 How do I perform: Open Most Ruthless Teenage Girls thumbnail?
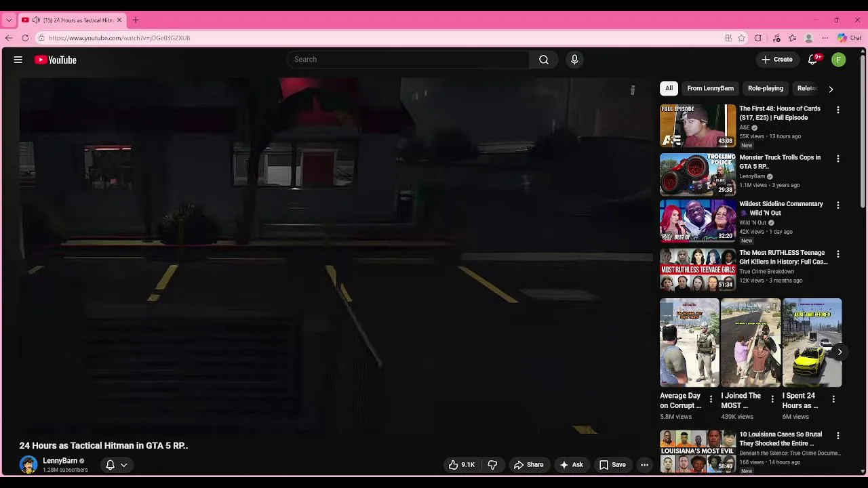[698, 270]
